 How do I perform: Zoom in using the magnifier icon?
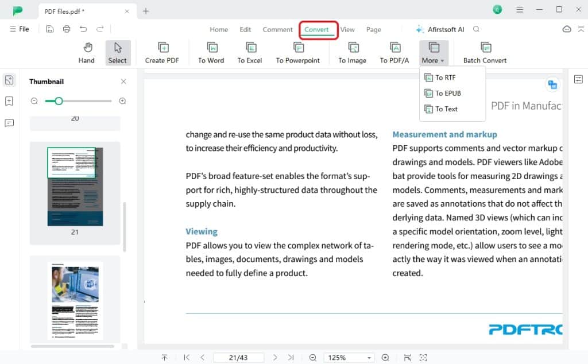(385, 357)
